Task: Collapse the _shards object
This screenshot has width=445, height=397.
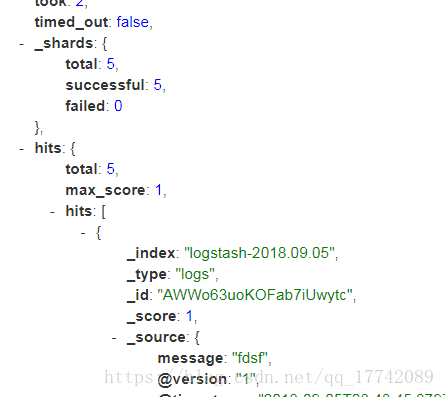Action: (x=22, y=44)
